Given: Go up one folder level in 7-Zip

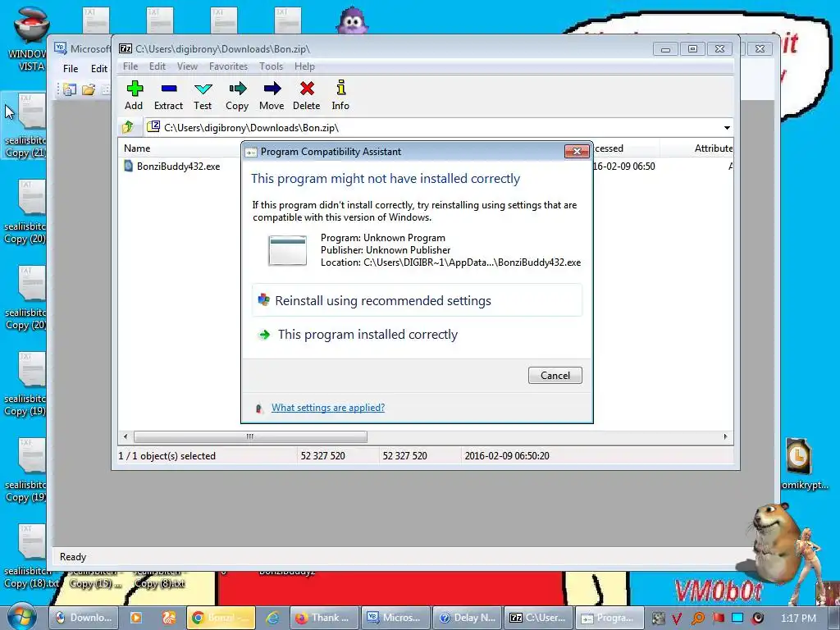Looking at the screenshot, I should click(x=127, y=127).
